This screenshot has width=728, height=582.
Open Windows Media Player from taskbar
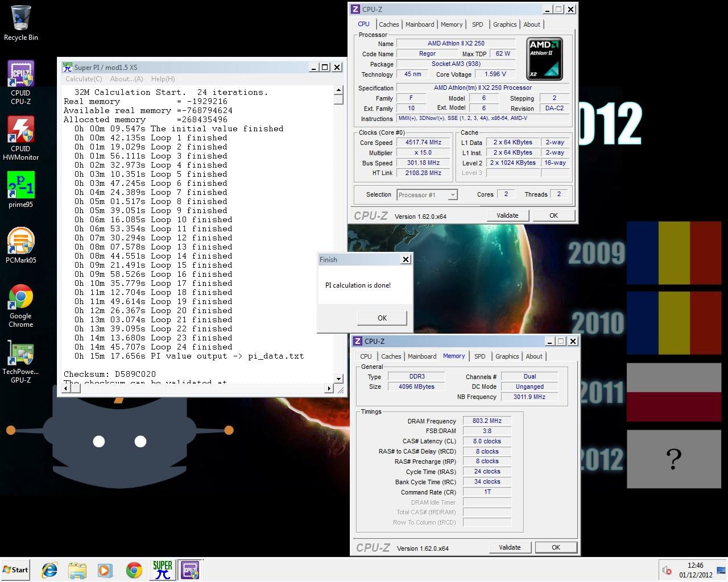(x=105, y=570)
